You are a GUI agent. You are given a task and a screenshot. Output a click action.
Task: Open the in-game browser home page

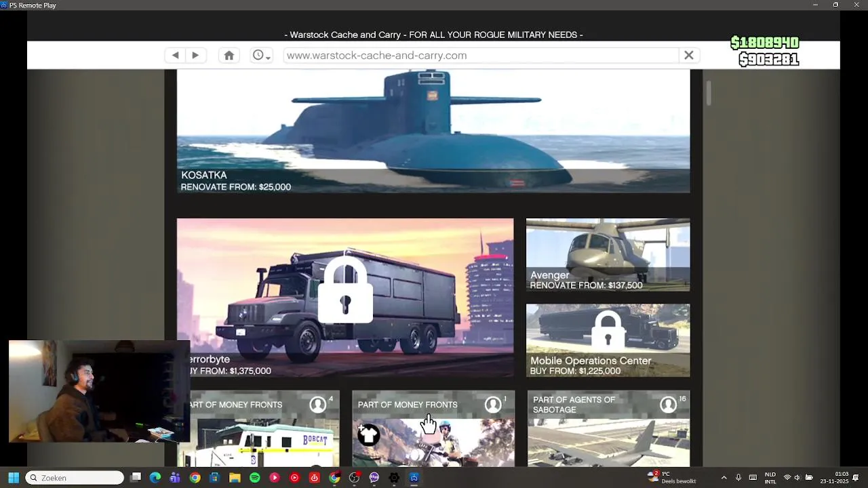[x=229, y=56]
